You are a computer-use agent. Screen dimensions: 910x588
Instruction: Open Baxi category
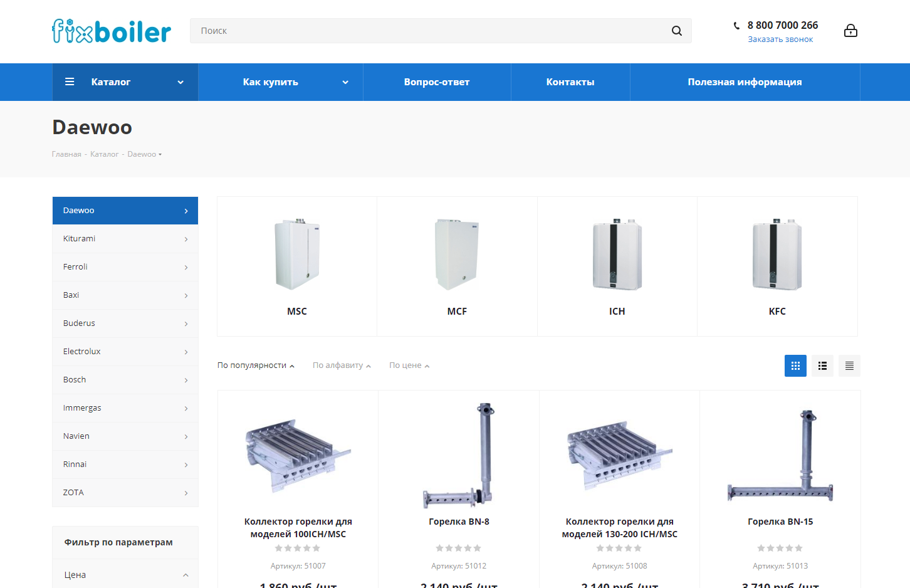125,295
